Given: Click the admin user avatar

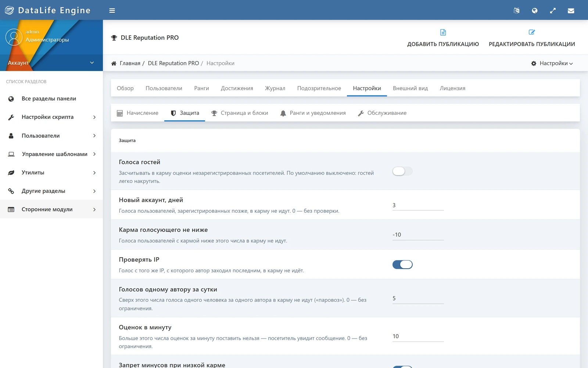Looking at the screenshot, I should coord(14,37).
